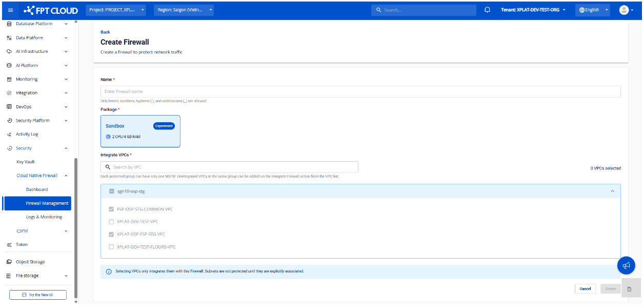Go to Logs & Monitoring
644x308 pixels.
[44, 217]
